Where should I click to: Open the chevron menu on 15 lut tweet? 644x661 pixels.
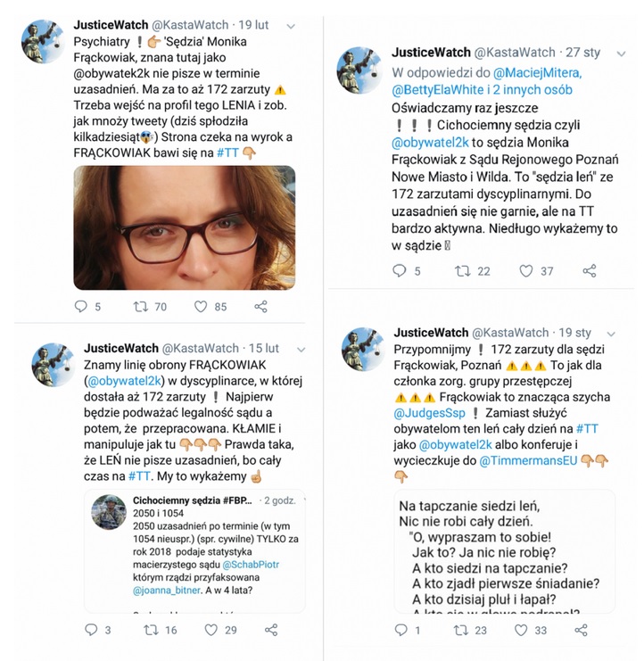301,350
